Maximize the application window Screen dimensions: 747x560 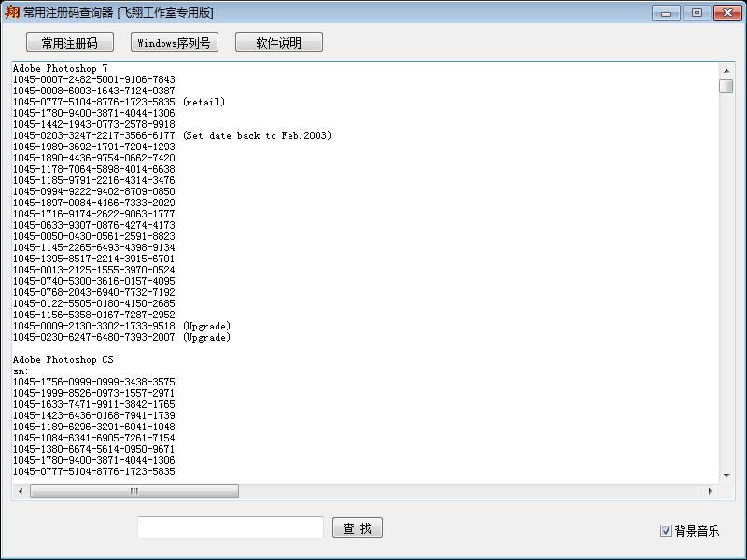696,13
